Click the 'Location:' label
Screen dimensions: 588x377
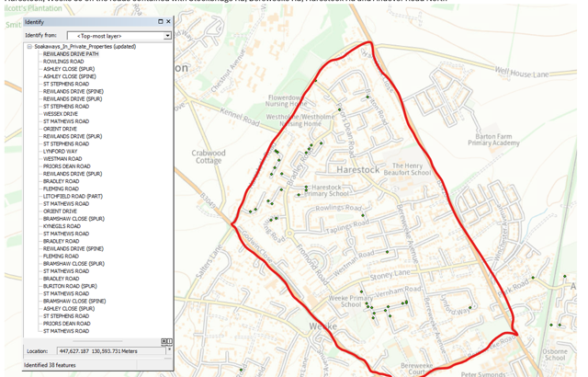point(37,351)
